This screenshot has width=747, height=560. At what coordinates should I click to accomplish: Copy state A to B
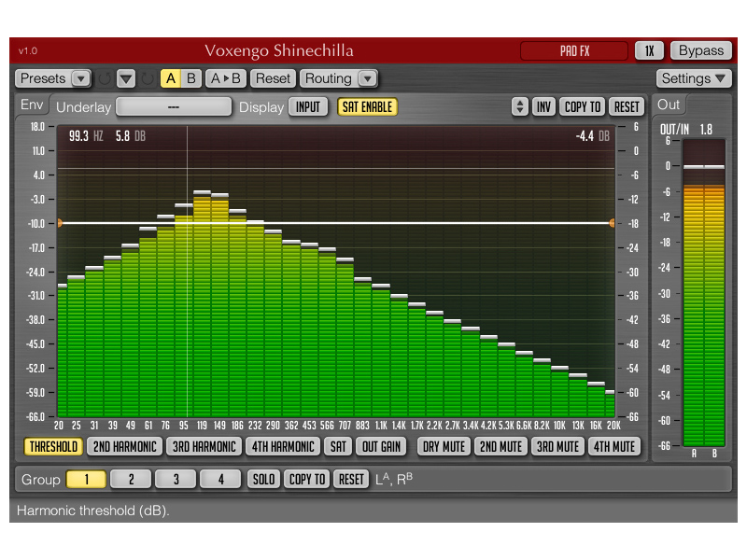click(x=226, y=78)
